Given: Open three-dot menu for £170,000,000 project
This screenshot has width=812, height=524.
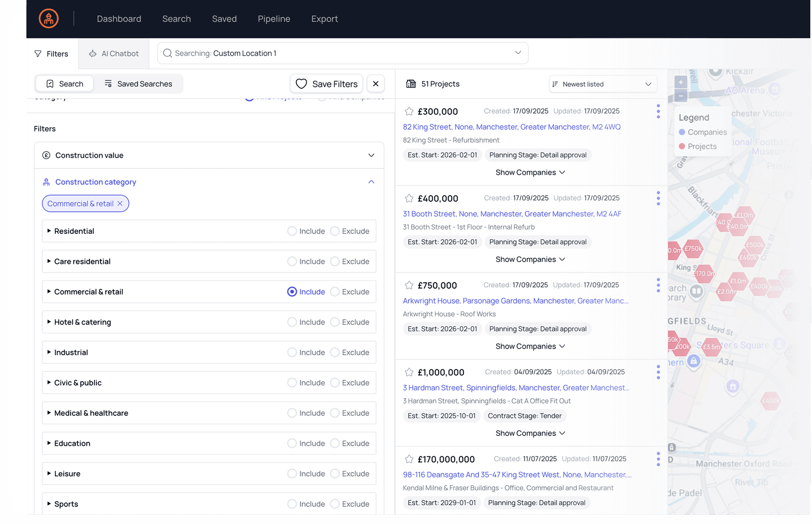Looking at the screenshot, I should (658, 459).
